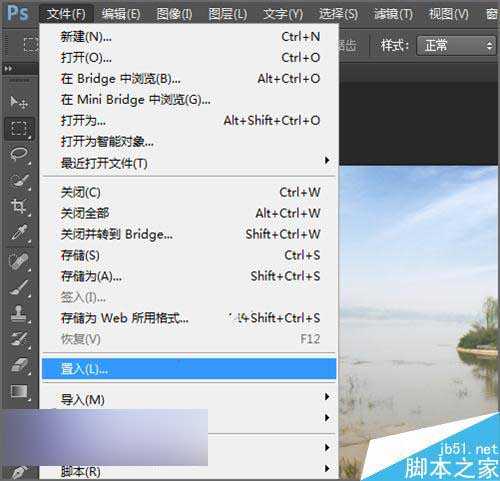
Task: Select the Brush tool
Action: 19,287
